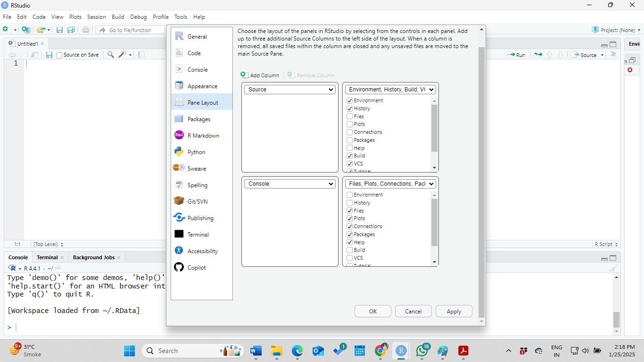This screenshot has width=644, height=362.
Task: Click Save icon in the main toolbar
Action: 60,30
